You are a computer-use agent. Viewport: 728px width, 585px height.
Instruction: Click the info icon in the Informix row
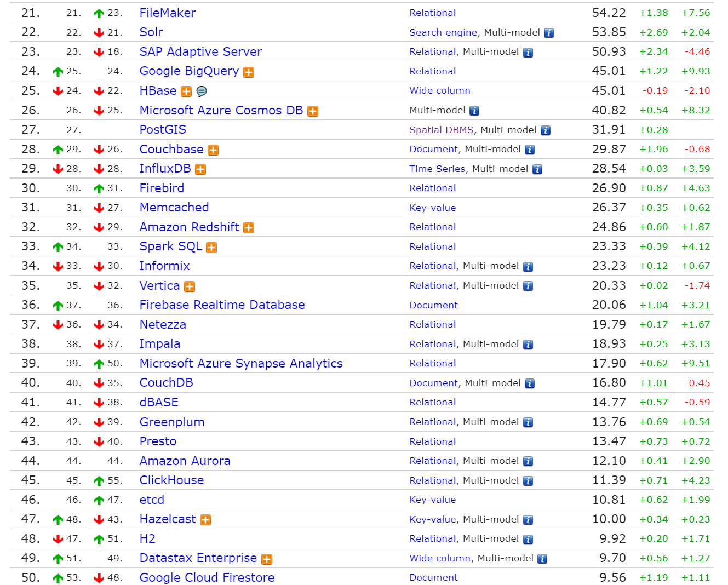528,267
